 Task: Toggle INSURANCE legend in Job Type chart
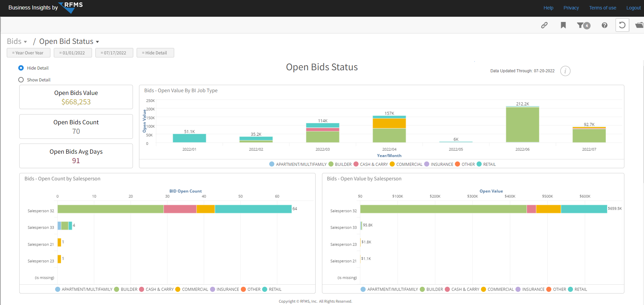coord(439,164)
